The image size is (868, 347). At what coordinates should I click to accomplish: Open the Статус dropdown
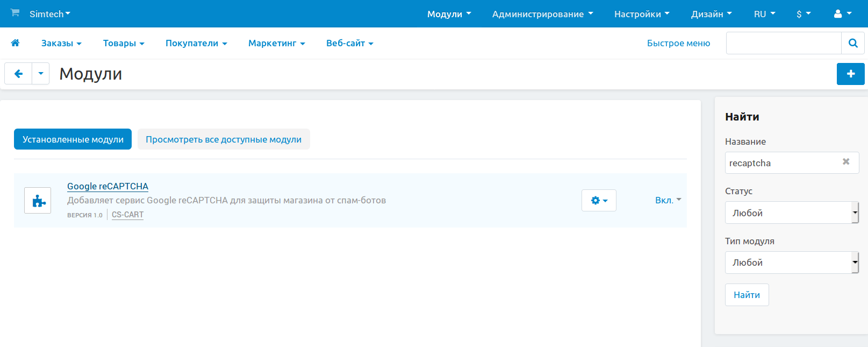pyautogui.click(x=791, y=213)
